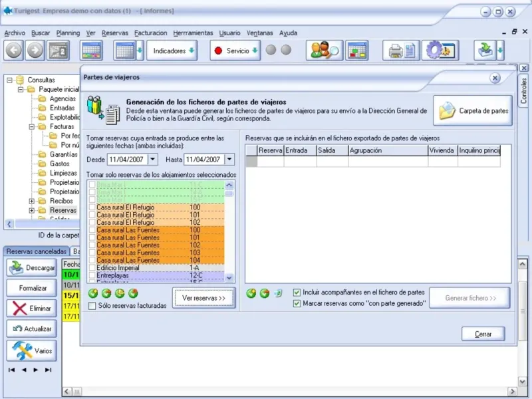532x399 pixels.
Task: Open the gear settings toolbar icon
Action: (440, 51)
